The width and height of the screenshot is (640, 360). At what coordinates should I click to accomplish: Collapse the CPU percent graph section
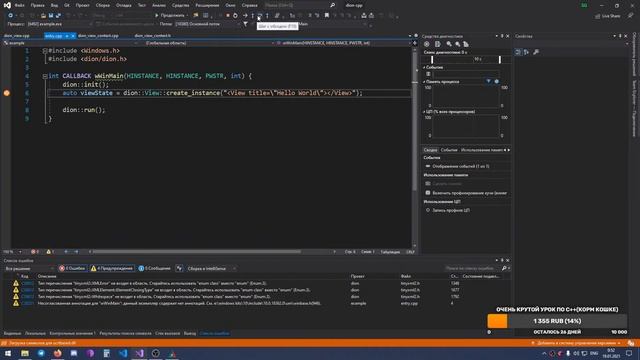[424, 111]
